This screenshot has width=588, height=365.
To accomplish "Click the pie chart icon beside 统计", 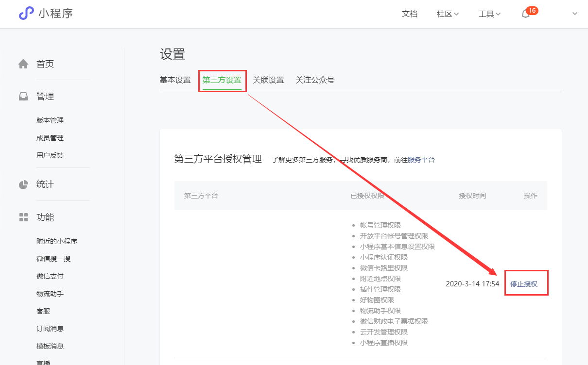I will 23,184.
